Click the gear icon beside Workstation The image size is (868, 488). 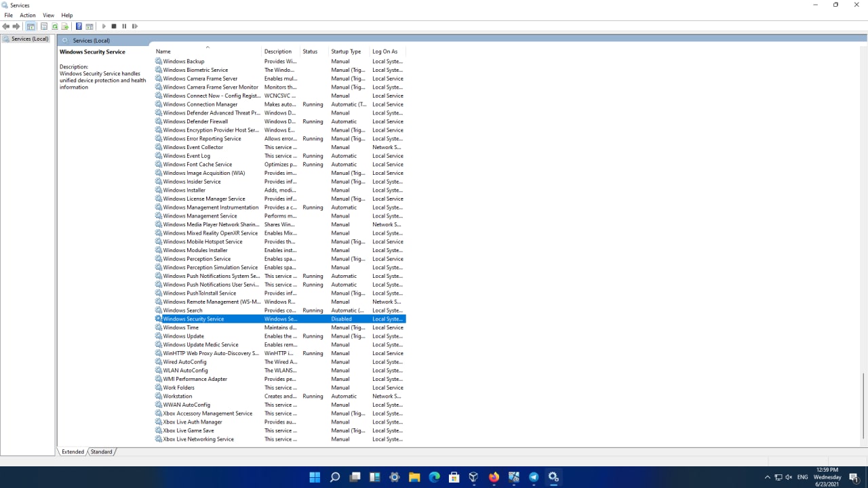point(159,396)
